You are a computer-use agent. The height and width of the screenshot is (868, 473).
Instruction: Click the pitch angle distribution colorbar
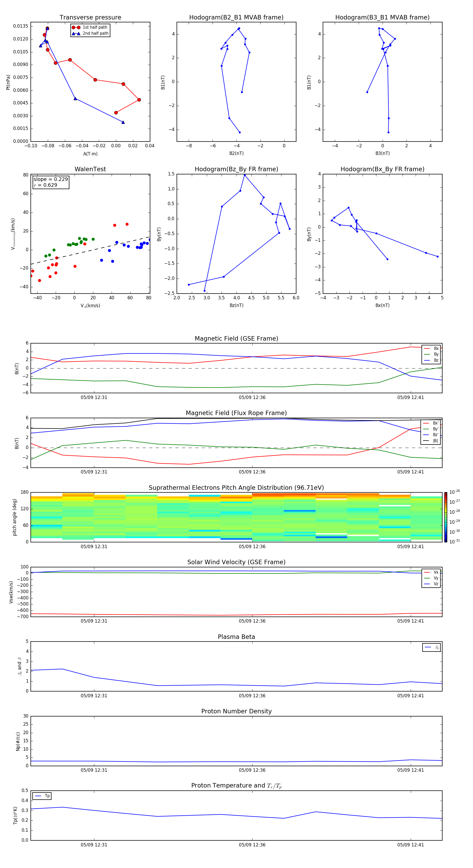click(x=446, y=517)
